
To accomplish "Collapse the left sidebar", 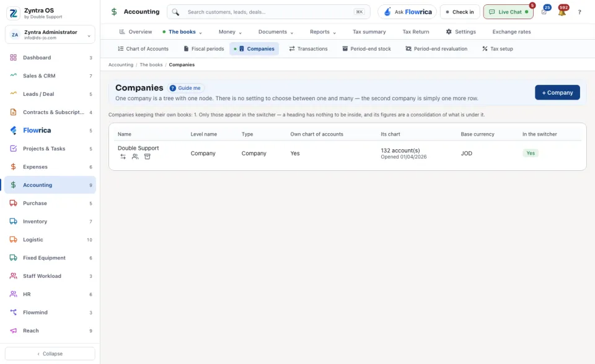I will 50,353.
